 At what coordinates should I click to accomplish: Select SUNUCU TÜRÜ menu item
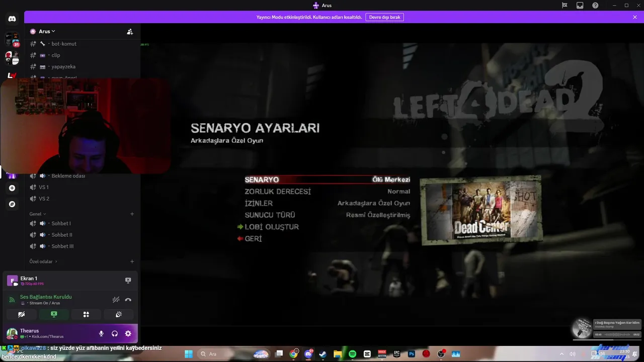pos(270,215)
